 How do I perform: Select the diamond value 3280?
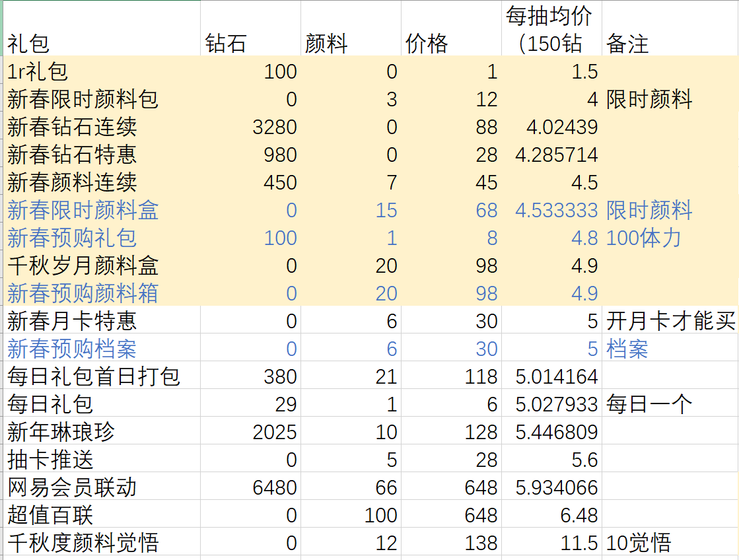(x=274, y=127)
